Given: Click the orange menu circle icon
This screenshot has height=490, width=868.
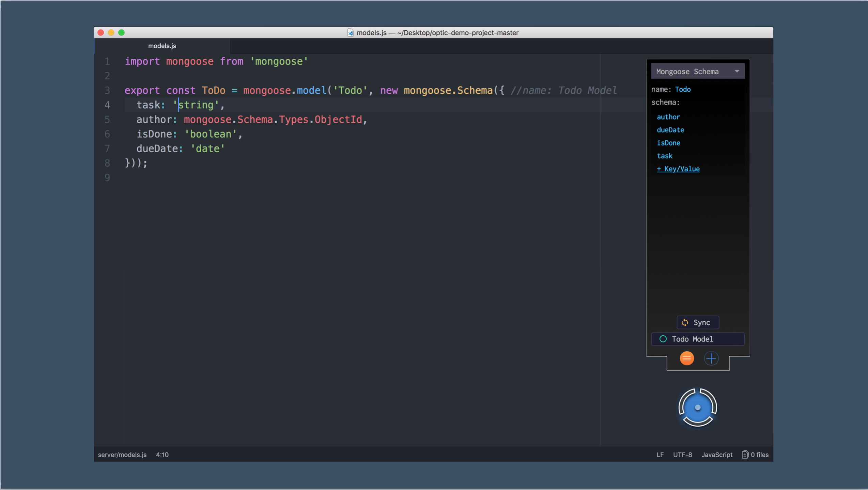Looking at the screenshot, I should [686, 358].
